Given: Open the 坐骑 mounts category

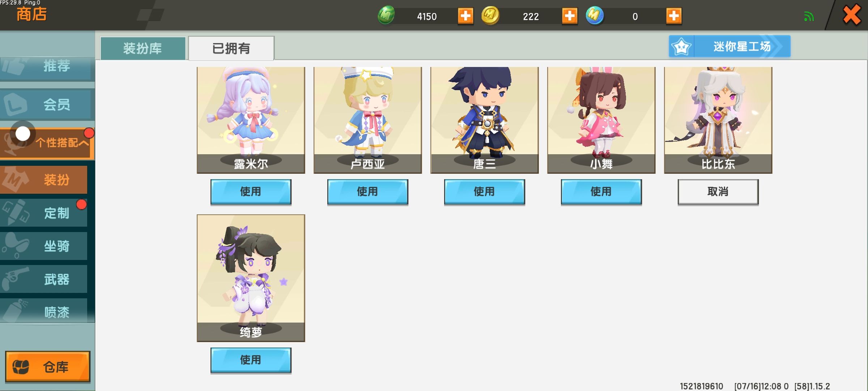Looking at the screenshot, I should [44, 246].
